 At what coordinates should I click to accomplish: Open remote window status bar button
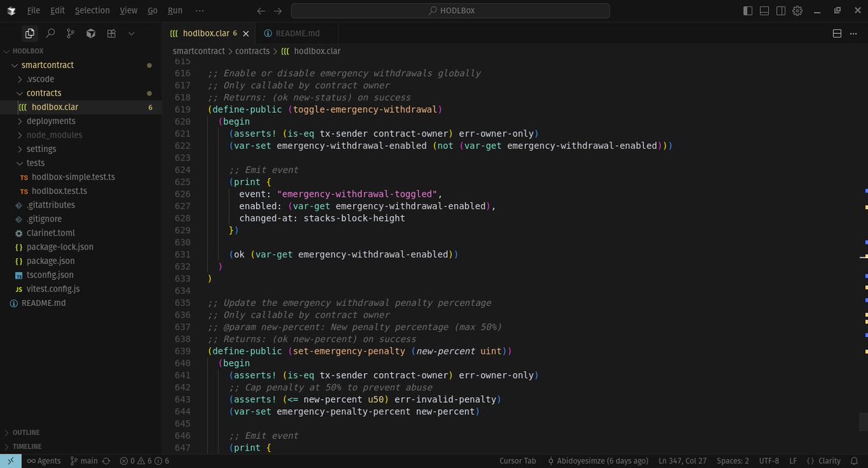pyautogui.click(x=11, y=461)
